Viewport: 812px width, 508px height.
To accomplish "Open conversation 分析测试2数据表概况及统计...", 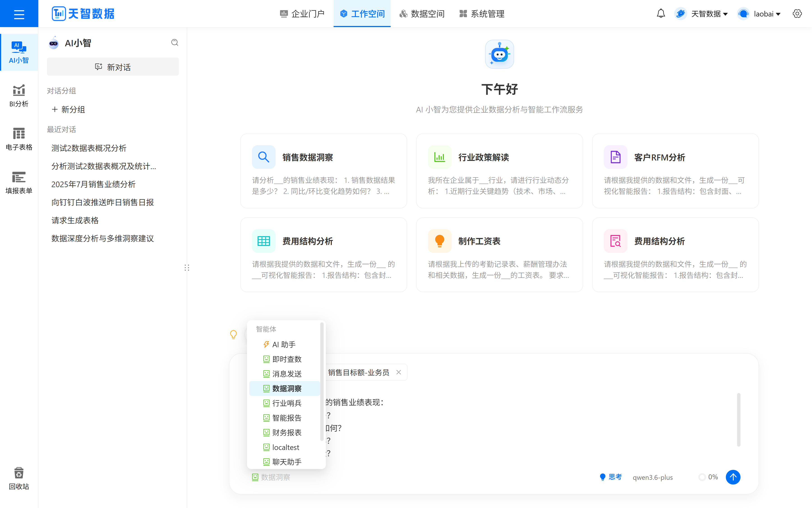I will pos(104,166).
